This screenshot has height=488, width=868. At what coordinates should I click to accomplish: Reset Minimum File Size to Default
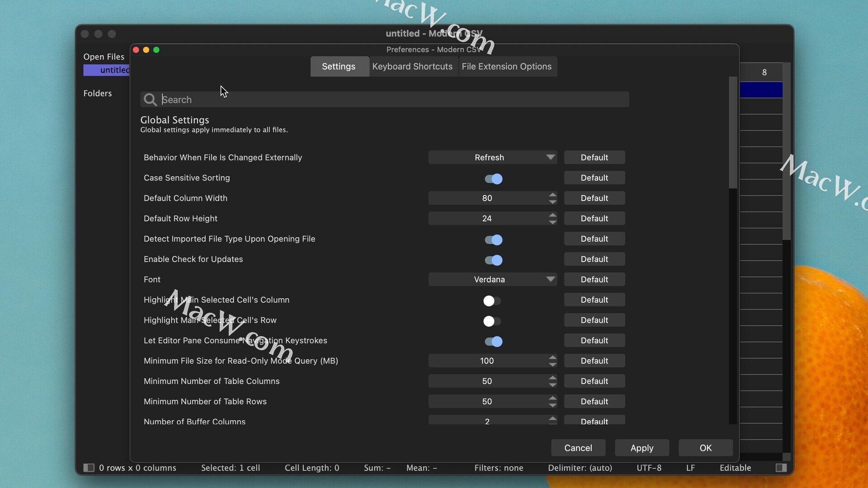pos(594,361)
